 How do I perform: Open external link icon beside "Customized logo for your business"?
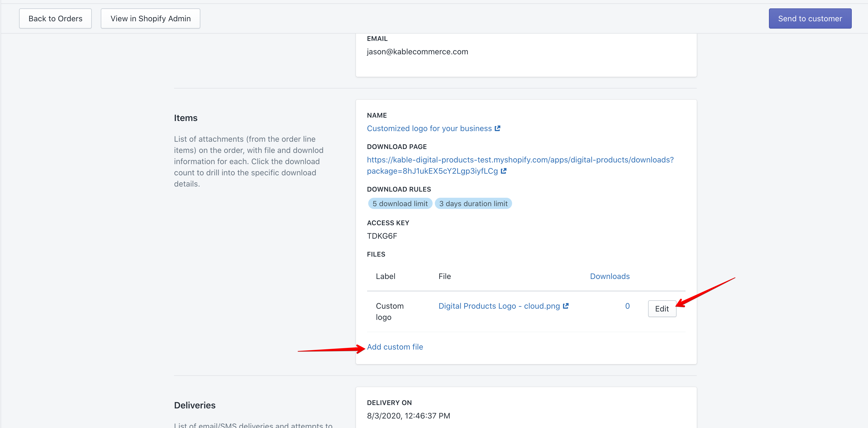tap(498, 128)
